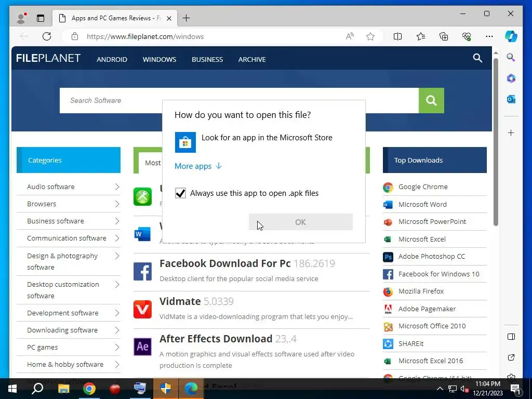Open the ARCHIVE menu item

252,59
